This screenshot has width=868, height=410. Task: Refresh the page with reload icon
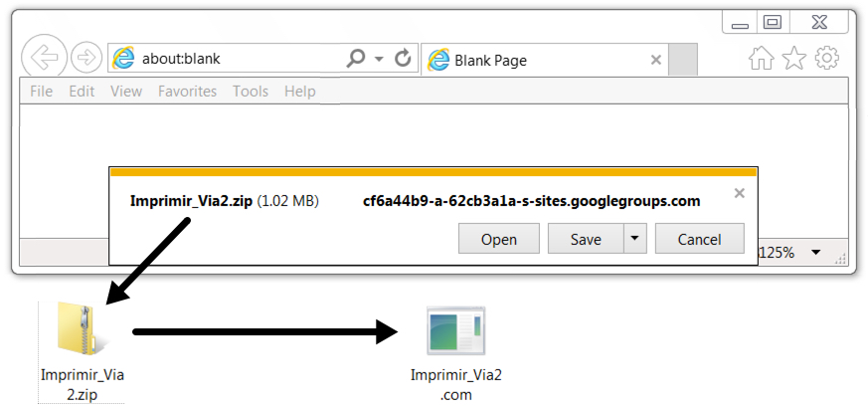(404, 58)
